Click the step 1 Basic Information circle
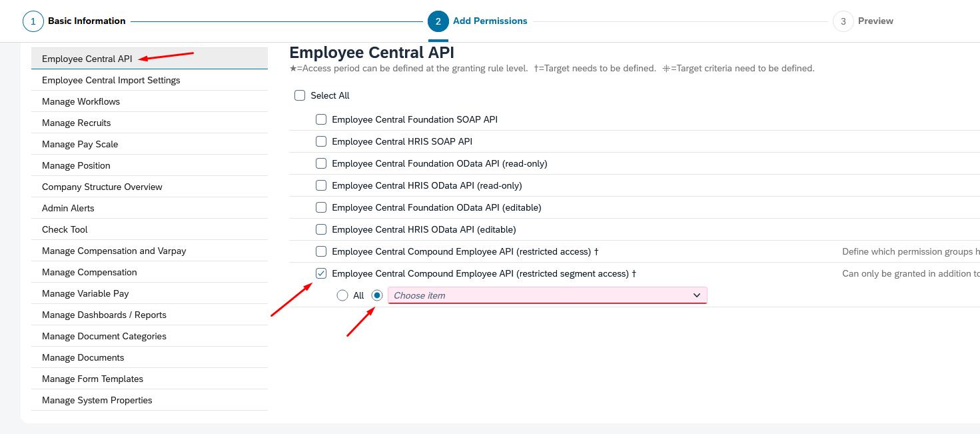 pos(33,21)
